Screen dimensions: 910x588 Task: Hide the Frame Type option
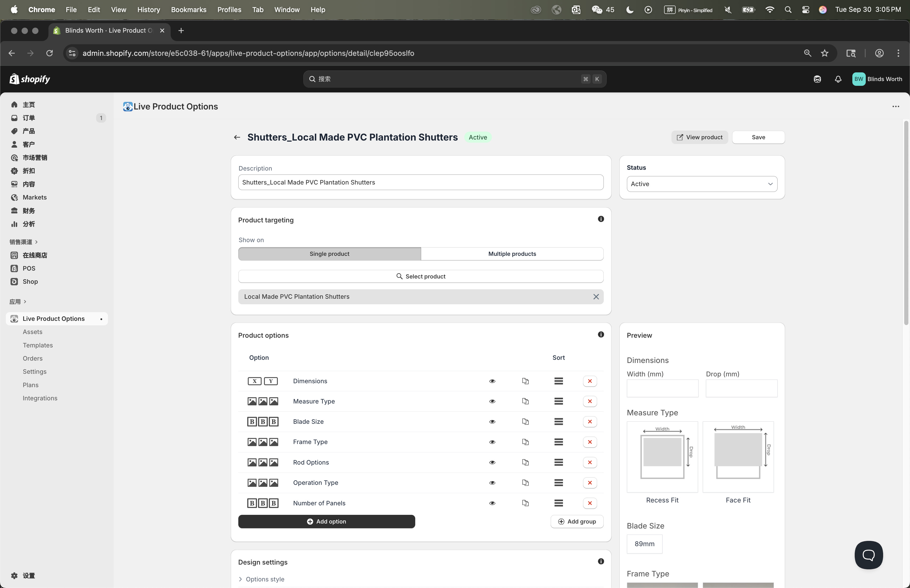tap(492, 442)
